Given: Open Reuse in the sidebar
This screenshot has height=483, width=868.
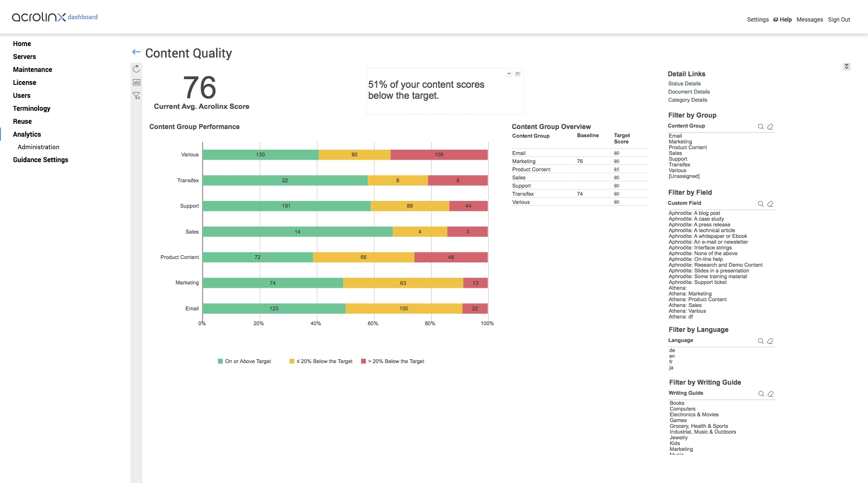Looking at the screenshot, I should pos(23,121).
